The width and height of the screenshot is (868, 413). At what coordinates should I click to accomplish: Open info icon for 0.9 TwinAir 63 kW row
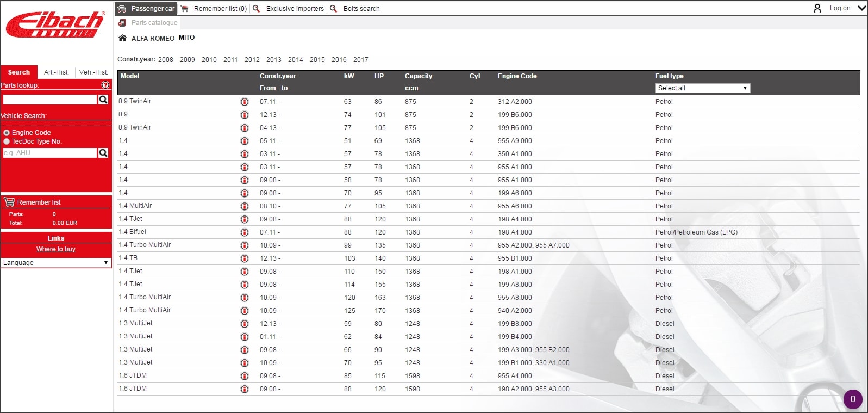click(245, 102)
